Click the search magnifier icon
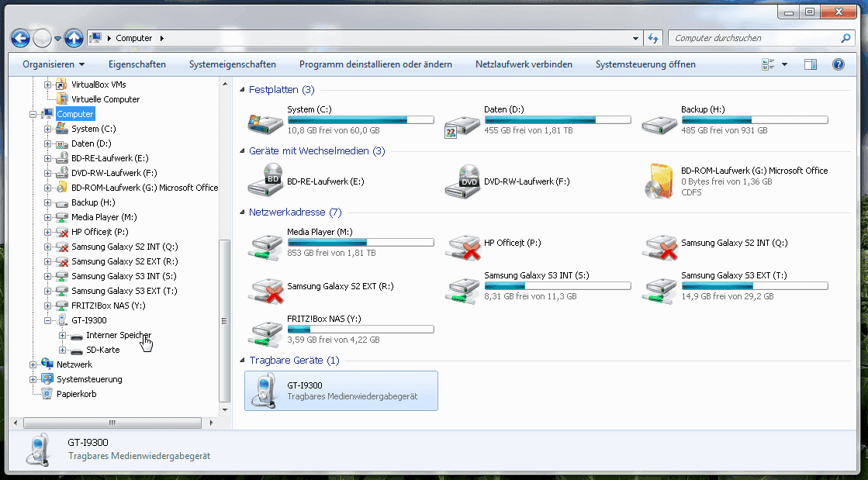Viewport: 868px width, 480px height. 846,38
